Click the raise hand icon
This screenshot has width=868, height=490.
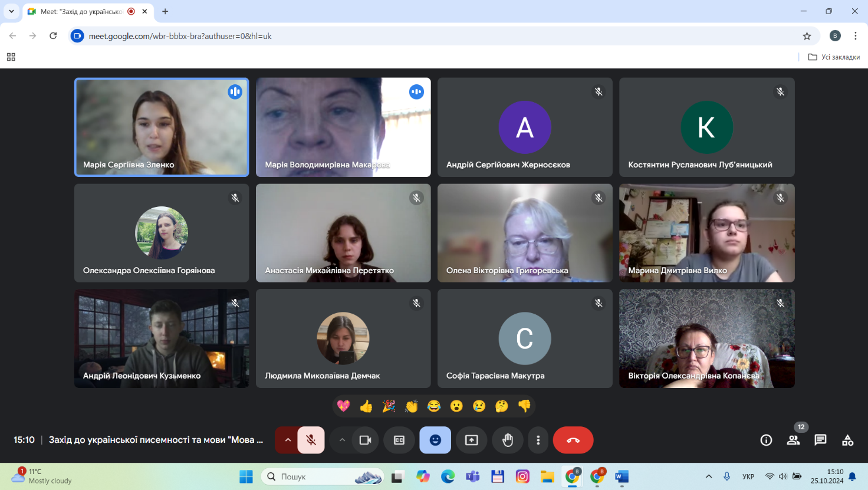point(508,440)
